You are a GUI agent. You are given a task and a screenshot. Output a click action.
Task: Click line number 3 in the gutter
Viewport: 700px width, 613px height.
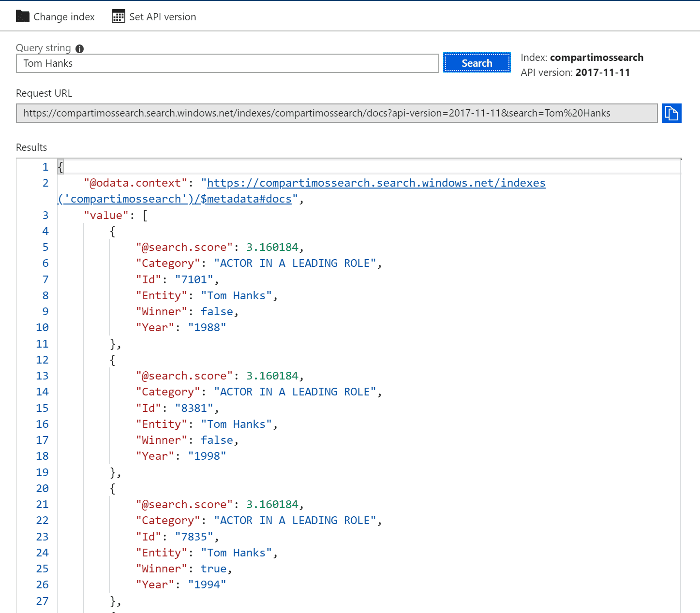45,216
